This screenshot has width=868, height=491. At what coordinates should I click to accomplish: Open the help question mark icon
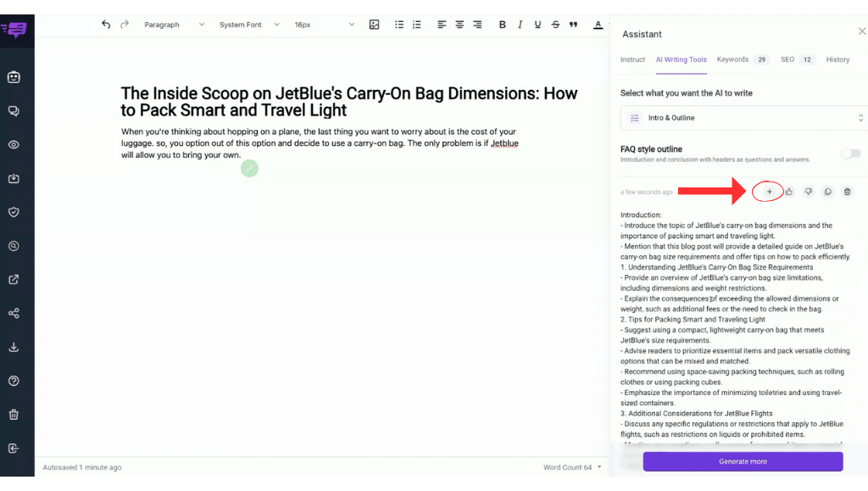coord(14,381)
